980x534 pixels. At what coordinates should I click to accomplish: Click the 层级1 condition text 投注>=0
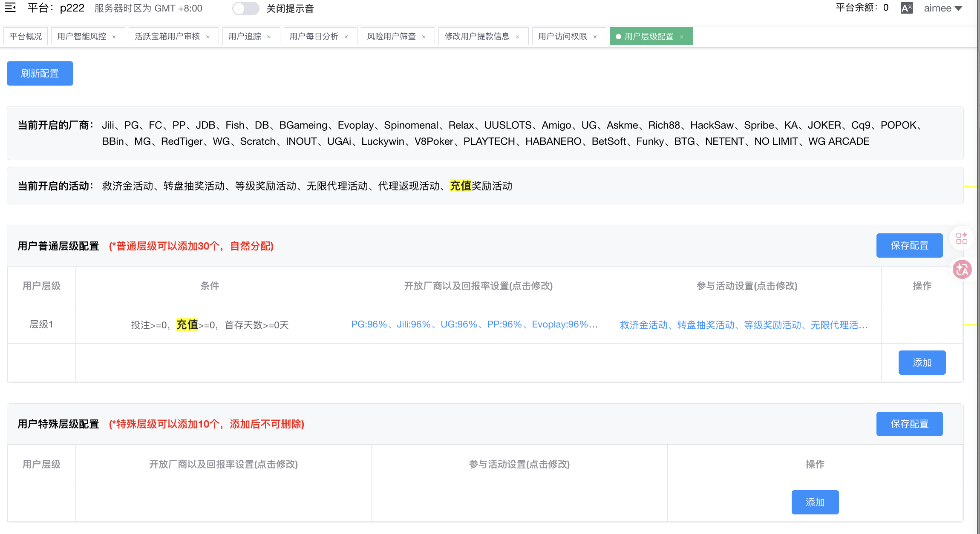149,325
